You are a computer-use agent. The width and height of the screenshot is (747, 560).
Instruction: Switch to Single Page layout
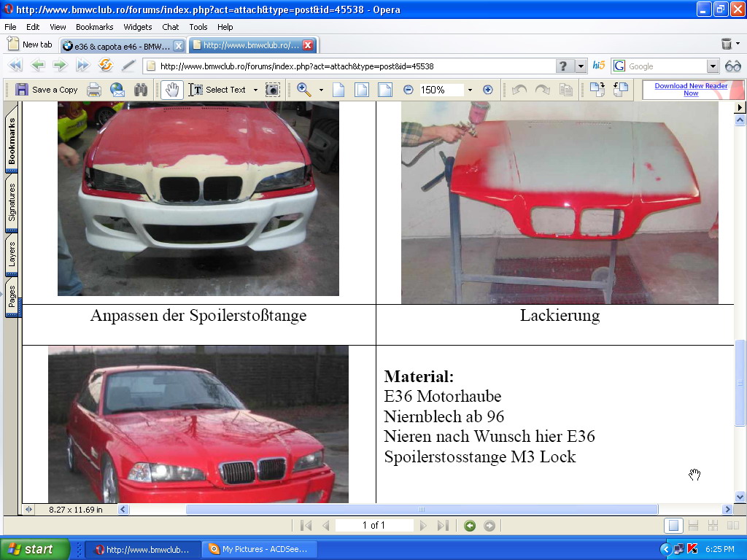point(673,525)
